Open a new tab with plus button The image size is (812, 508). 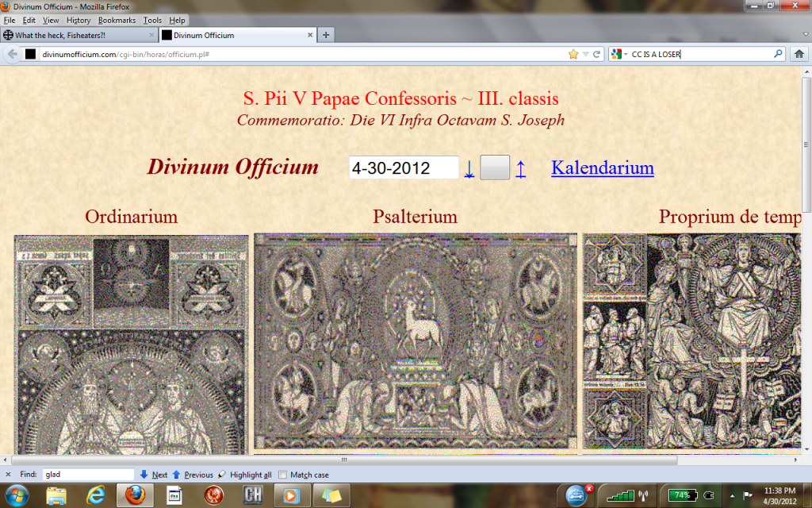[x=326, y=35]
